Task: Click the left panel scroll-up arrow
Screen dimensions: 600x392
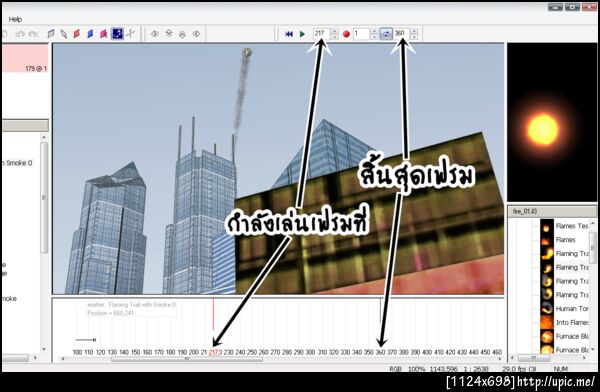Action: [x=44, y=137]
